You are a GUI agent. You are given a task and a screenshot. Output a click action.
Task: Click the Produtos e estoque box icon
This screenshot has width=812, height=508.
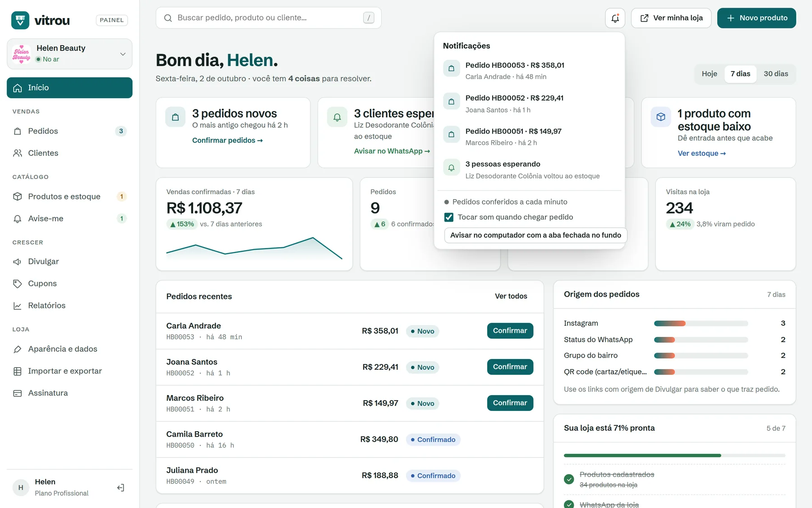tap(18, 197)
